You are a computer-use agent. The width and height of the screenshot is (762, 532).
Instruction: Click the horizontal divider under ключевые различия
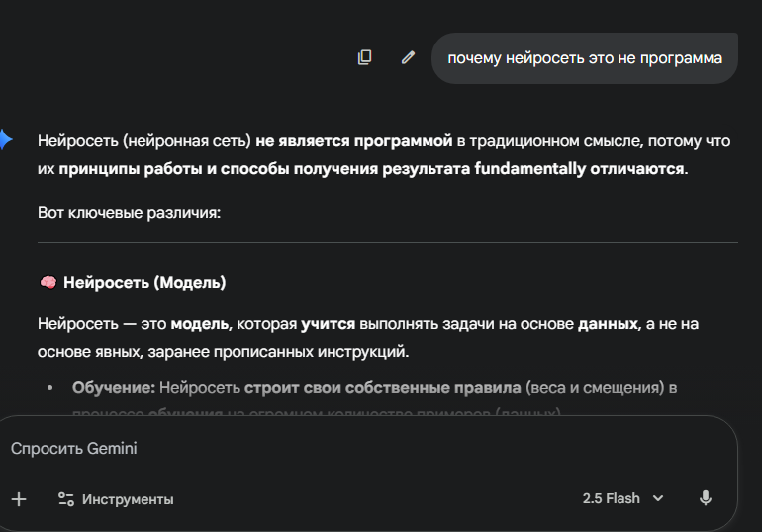click(387, 242)
